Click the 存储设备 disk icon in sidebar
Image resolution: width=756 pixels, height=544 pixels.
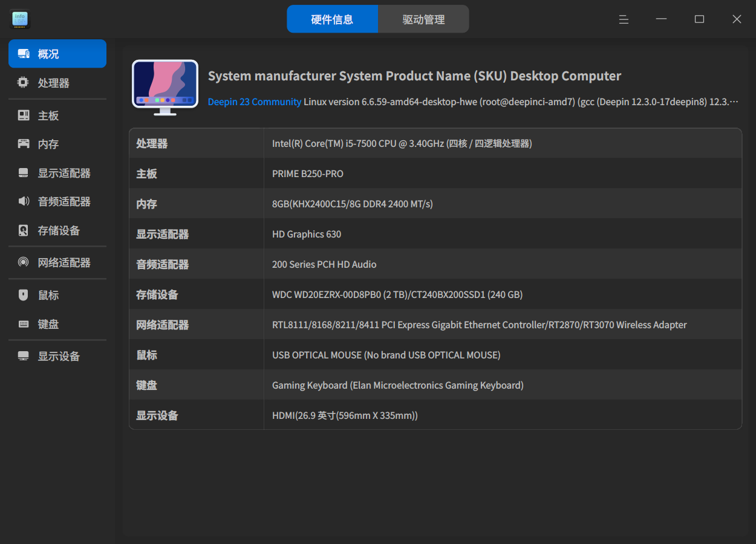point(24,230)
